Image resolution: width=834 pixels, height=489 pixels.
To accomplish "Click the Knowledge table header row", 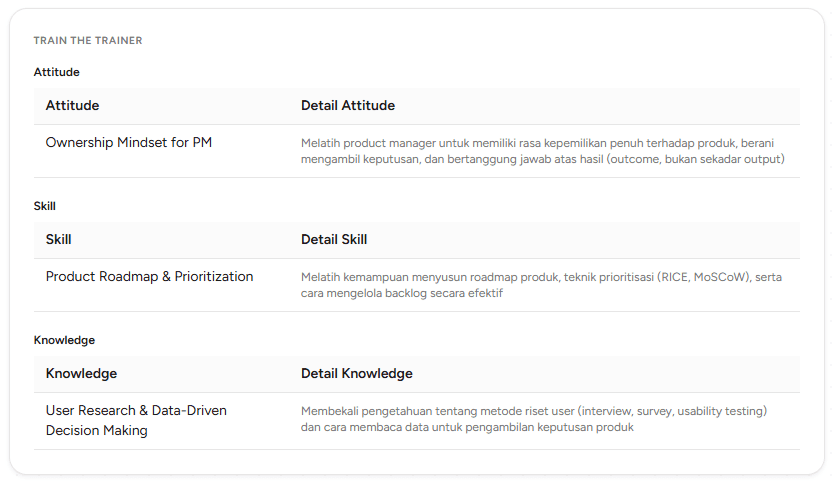I will pos(417,375).
